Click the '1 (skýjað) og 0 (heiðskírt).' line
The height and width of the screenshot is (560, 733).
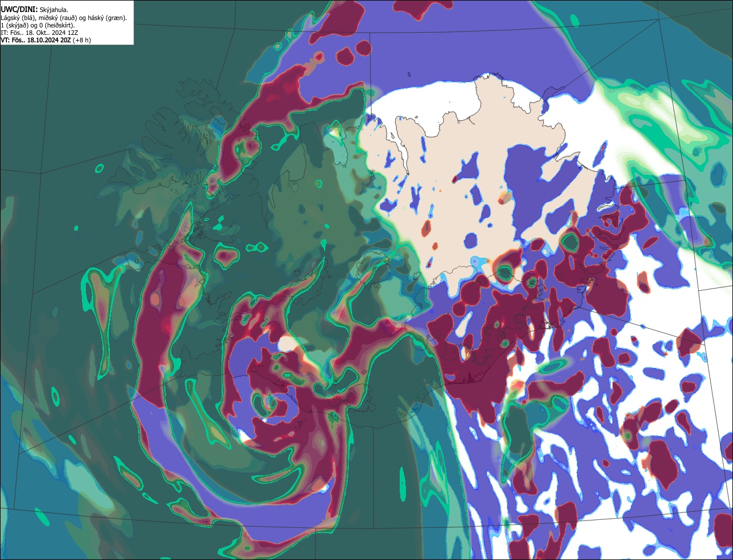[x=38, y=25]
